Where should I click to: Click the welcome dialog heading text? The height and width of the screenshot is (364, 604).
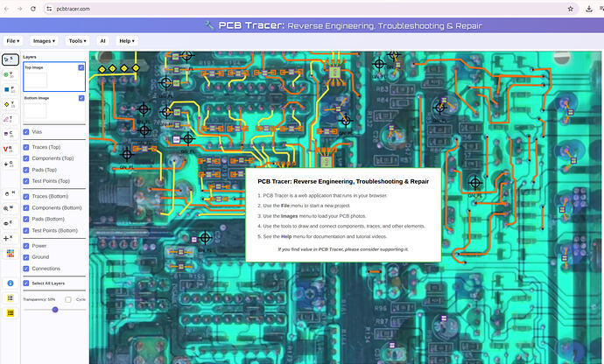343,181
